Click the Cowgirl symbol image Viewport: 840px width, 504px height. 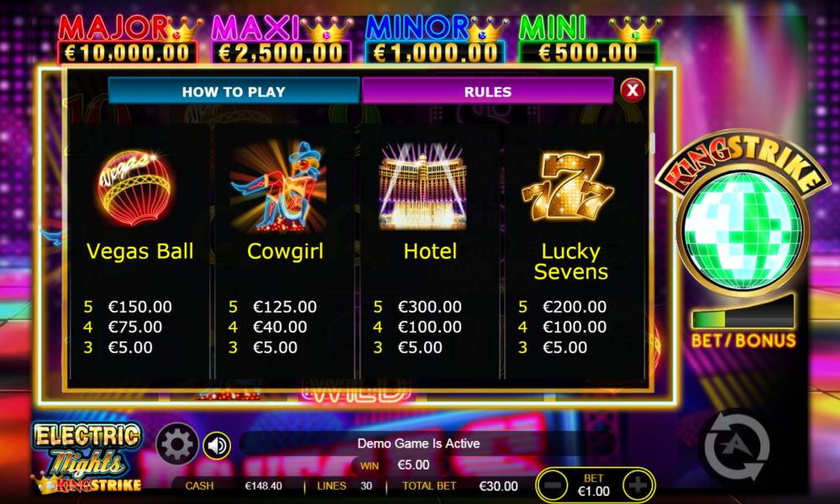pos(278,187)
